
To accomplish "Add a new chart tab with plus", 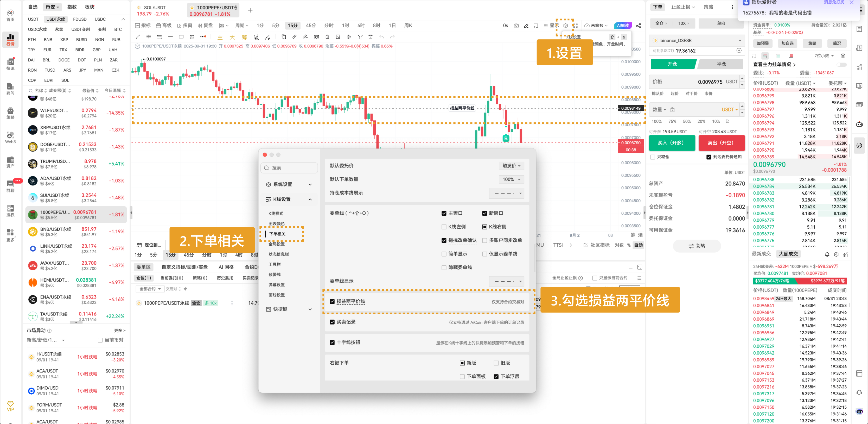I will 250,10.
